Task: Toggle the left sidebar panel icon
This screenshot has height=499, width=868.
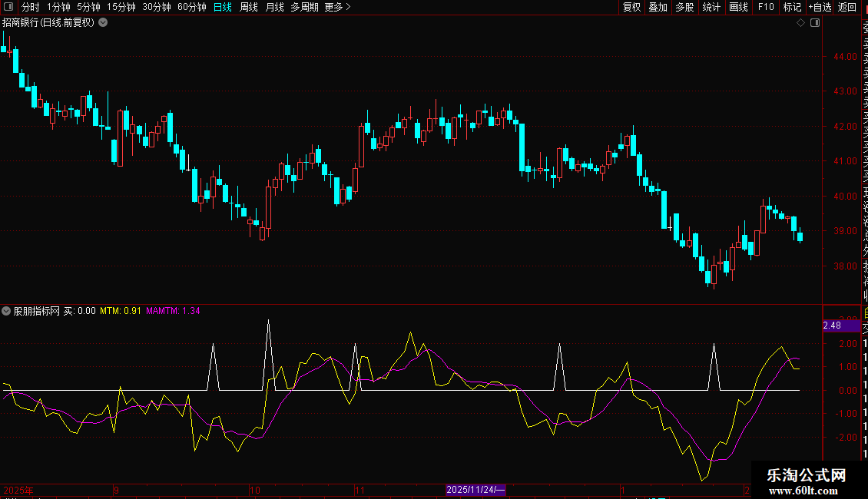Action: [x=8, y=7]
